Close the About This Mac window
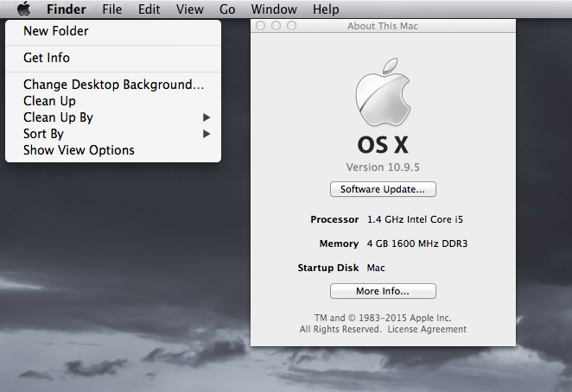Image resolution: width=572 pixels, height=392 pixels. click(260, 26)
